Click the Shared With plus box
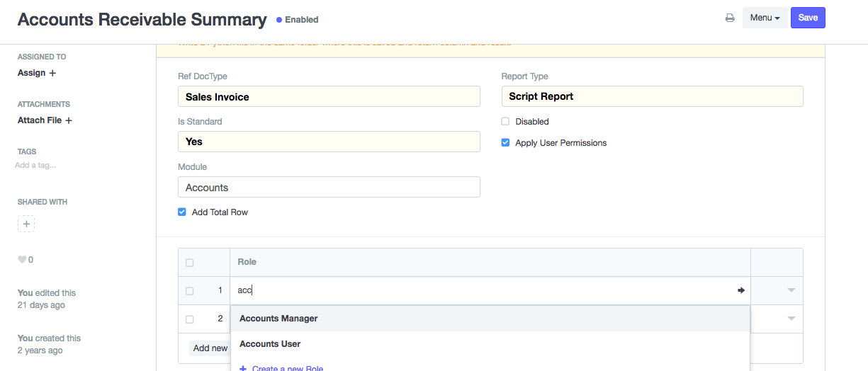Screen dimensions: 868x371 [26, 224]
